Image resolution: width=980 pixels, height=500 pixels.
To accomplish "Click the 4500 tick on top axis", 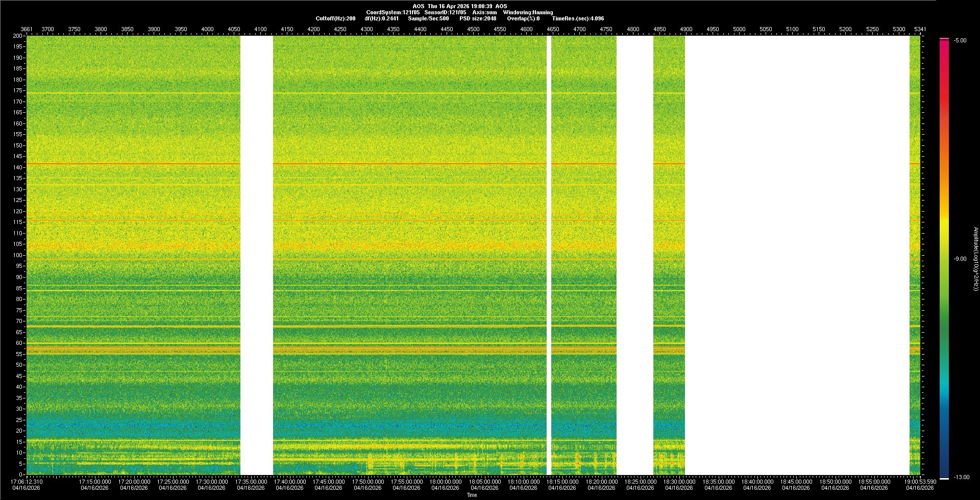I will click(x=474, y=29).
